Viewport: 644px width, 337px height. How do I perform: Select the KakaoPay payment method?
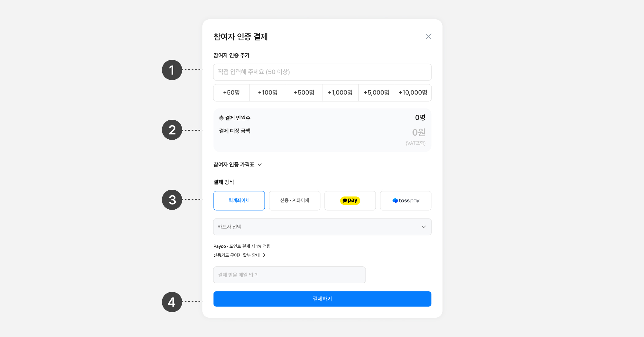(x=350, y=201)
